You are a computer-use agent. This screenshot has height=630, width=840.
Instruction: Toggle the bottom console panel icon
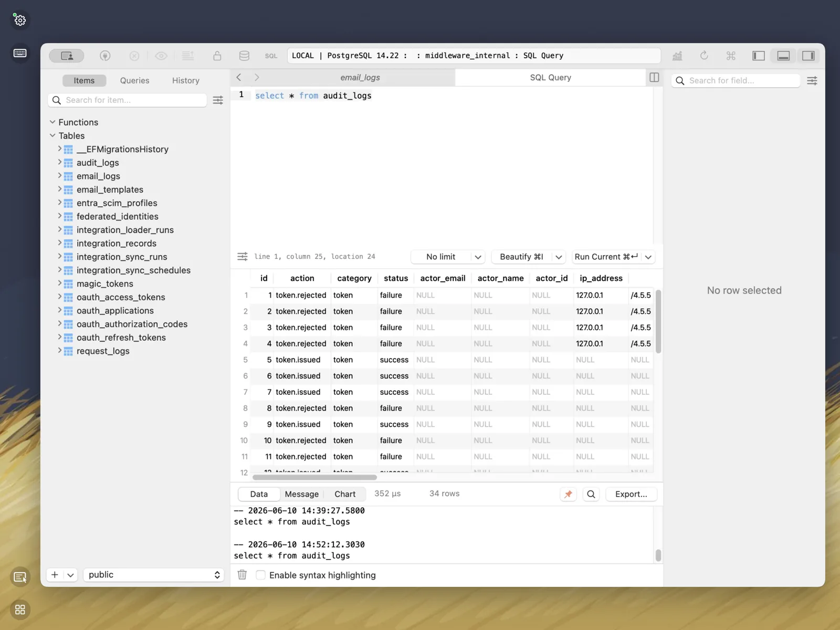(x=783, y=56)
